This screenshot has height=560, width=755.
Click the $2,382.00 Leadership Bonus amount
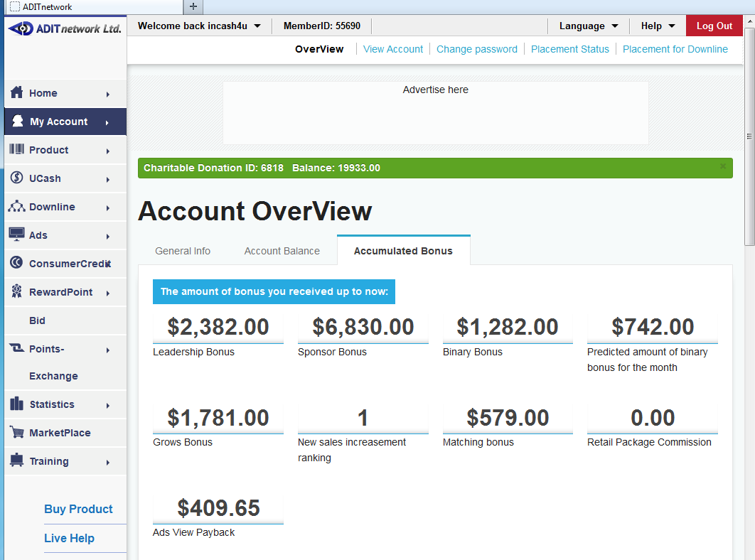(x=218, y=327)
